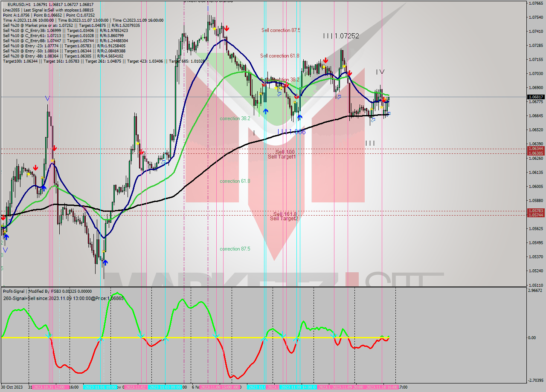Click the red sell arrow at the chart's highest peak
Screen dimensions: 546x392
click(x=227, y=29)
